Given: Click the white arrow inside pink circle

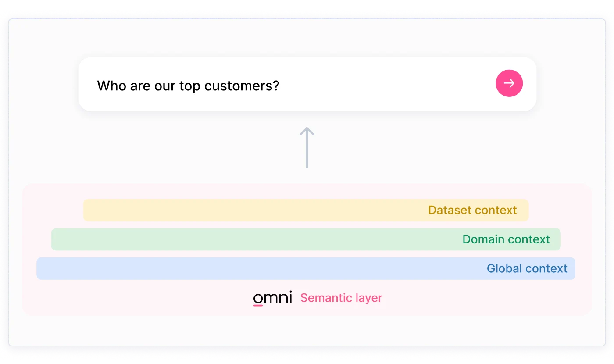Looking at the screenshot, I should [x=509, y=83].
